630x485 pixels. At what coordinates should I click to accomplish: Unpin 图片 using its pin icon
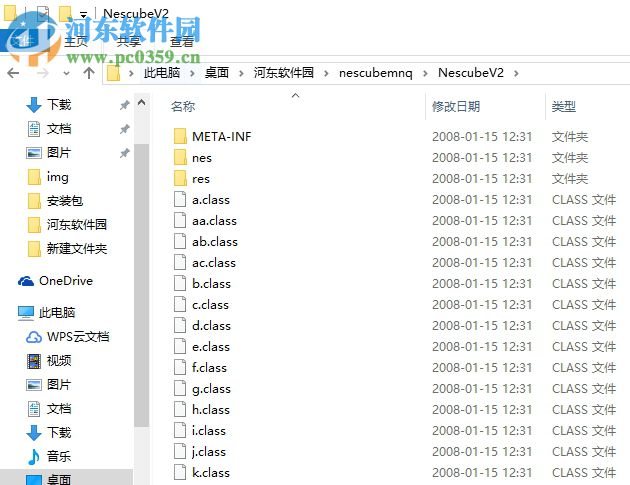125,153
